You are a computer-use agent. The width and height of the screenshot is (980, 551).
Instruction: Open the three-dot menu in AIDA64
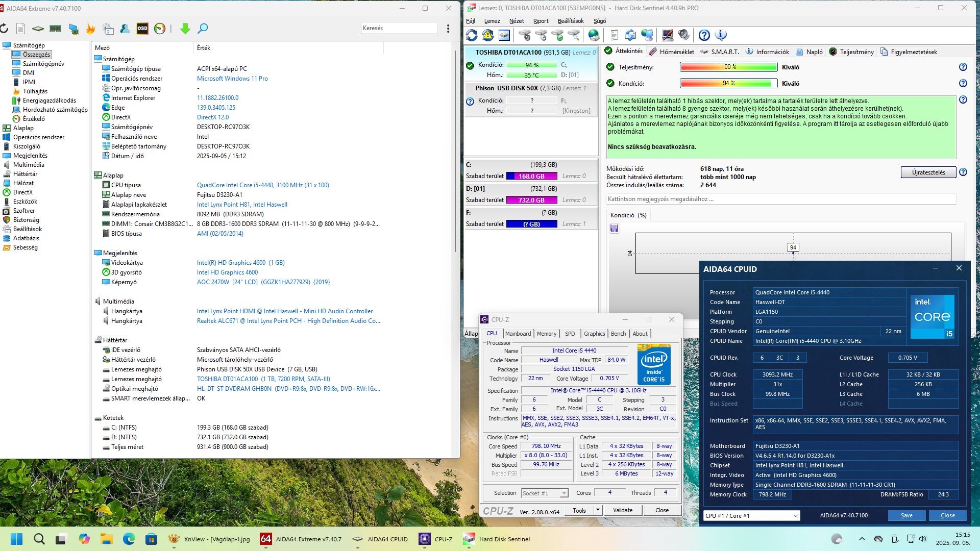pyautogui.click(x=448, y=29)
